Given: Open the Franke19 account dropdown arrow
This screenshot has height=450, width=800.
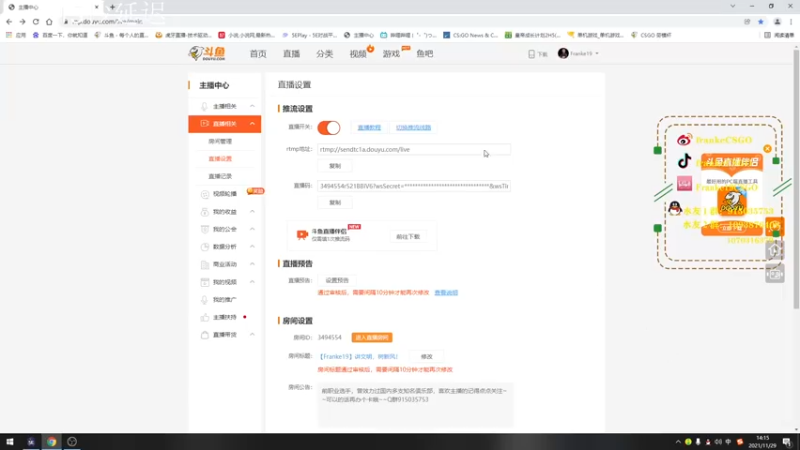Looking at the screenshot, I should [596, 54].
